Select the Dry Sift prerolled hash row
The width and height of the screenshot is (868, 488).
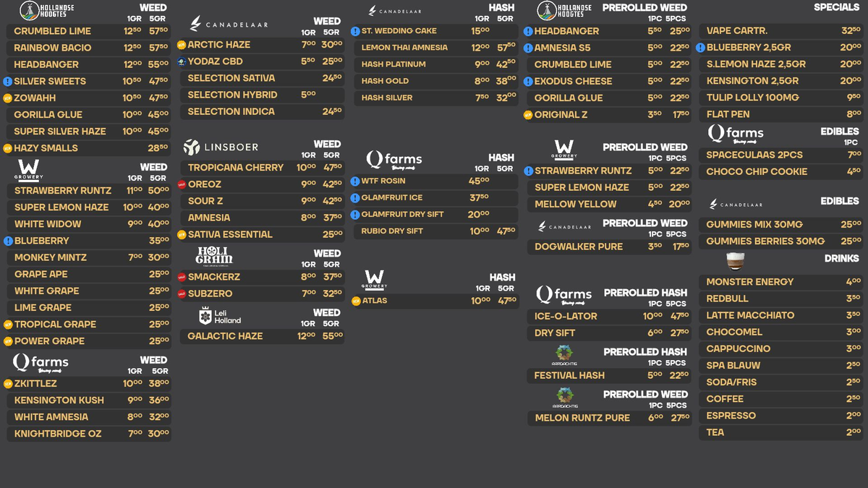610,333
